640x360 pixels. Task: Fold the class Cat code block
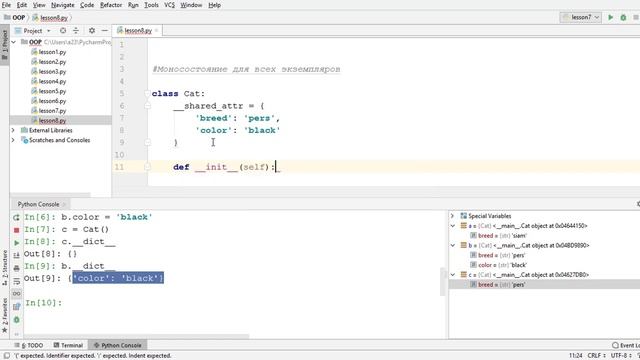[x=147, y=93]
